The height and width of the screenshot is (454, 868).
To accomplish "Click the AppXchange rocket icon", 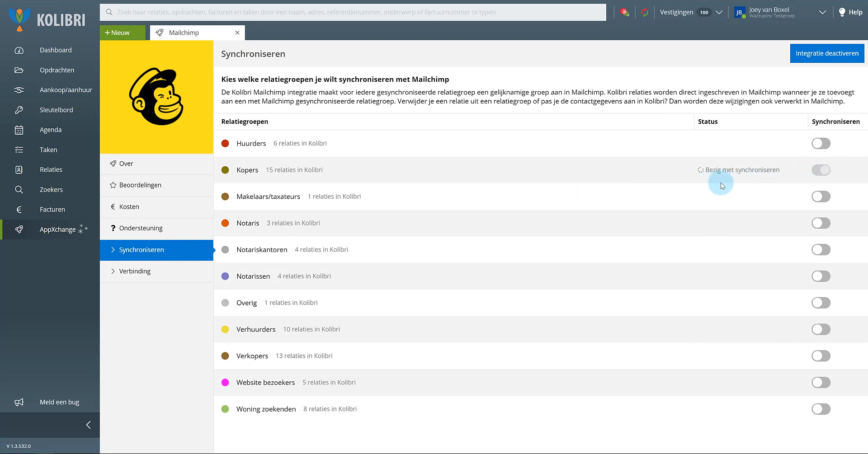I will pyautogui.click(x=19, y=229).
